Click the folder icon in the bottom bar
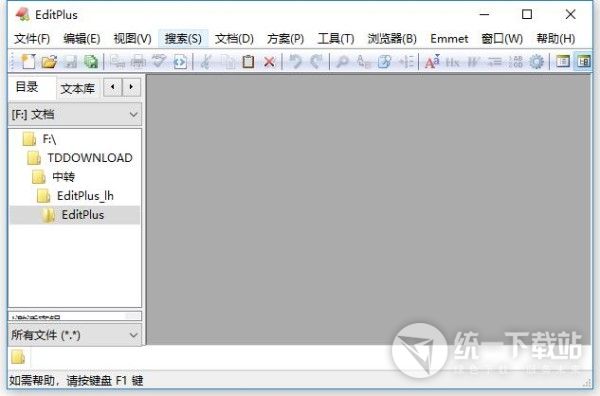The width and height of the screenshot is (600, 396). point(18,357)
